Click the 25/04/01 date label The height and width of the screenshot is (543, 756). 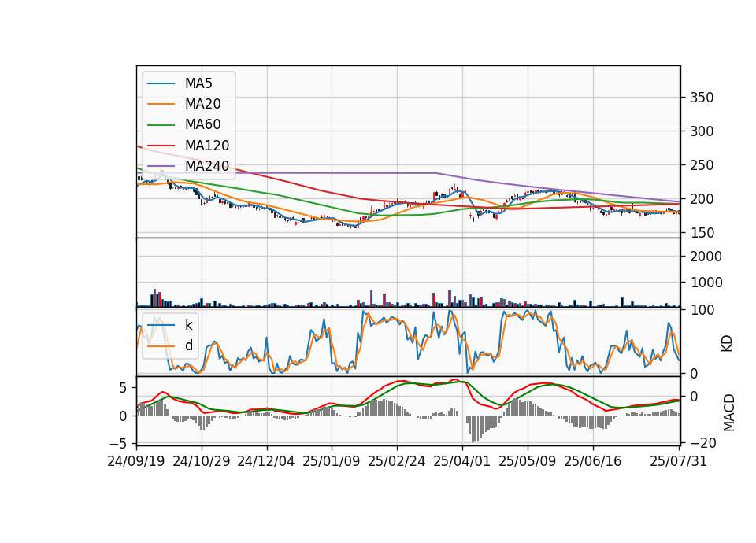pos(462,461)
